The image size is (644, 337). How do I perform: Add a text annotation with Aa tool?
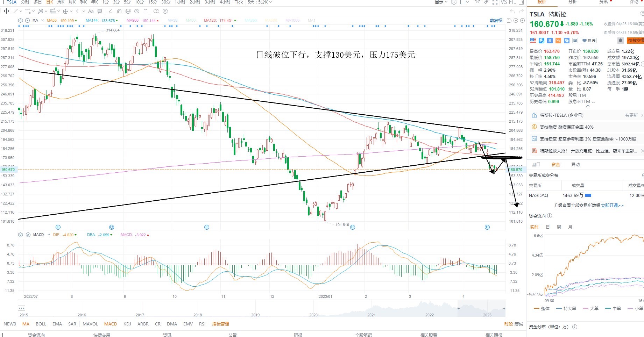coord(91,11)
